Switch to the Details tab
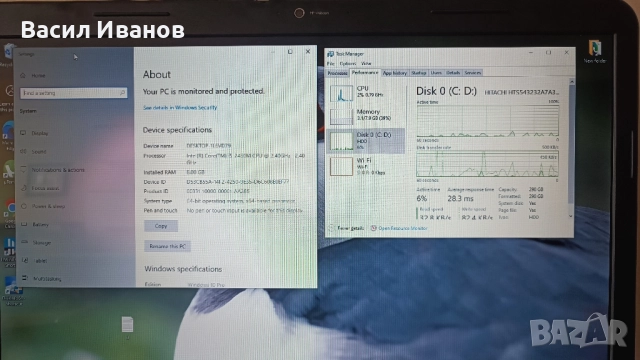This screenshot has width=640, height=360. point(453,73)
